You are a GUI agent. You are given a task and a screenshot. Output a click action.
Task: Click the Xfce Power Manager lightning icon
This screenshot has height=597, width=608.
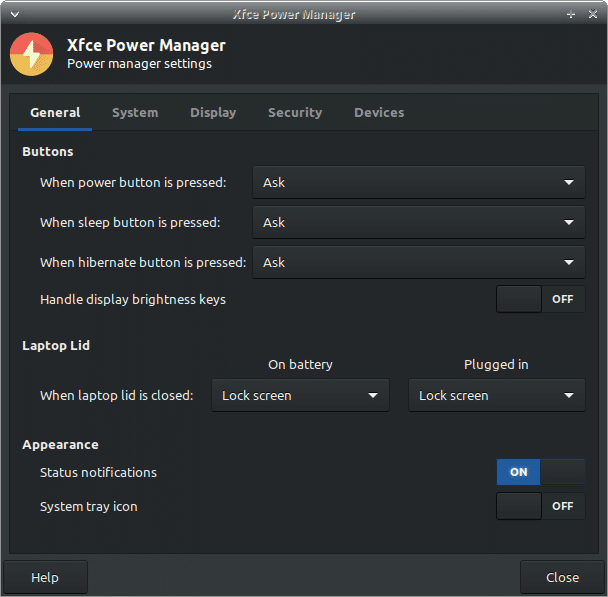coord(31,54)
